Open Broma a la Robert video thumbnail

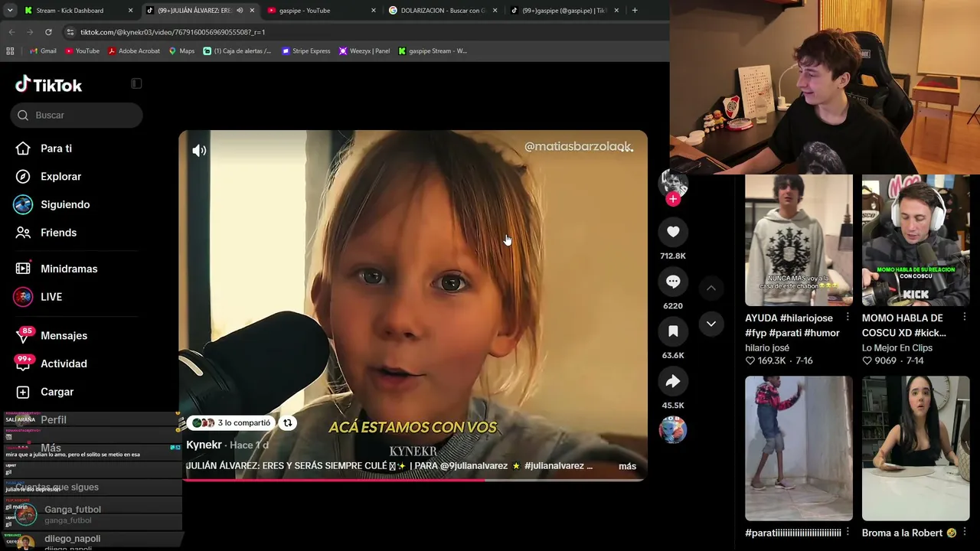(x=916, y=448)
